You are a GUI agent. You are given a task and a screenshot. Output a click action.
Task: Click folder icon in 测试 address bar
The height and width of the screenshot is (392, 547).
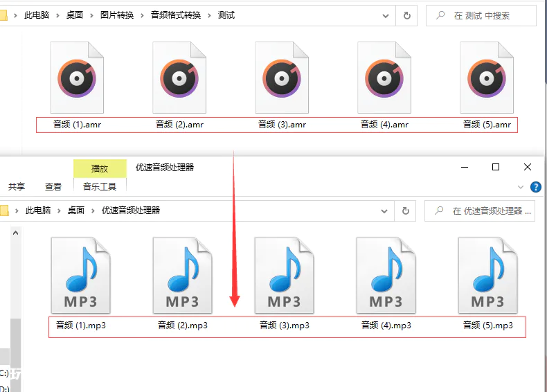tap(3, 15)
